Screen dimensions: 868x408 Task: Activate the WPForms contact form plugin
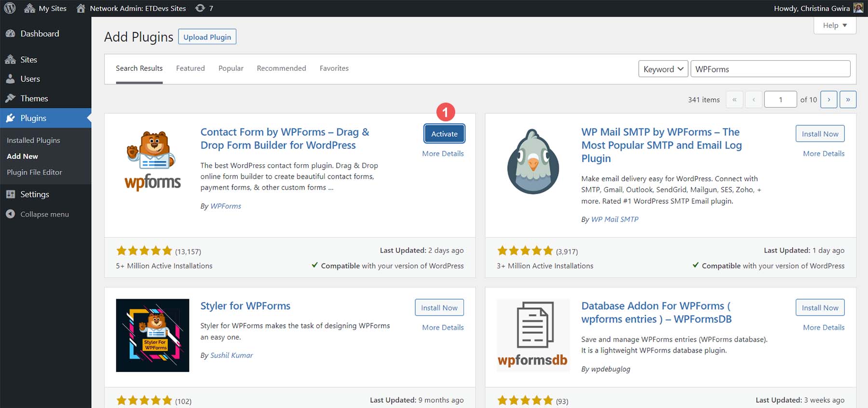point(444,134)
